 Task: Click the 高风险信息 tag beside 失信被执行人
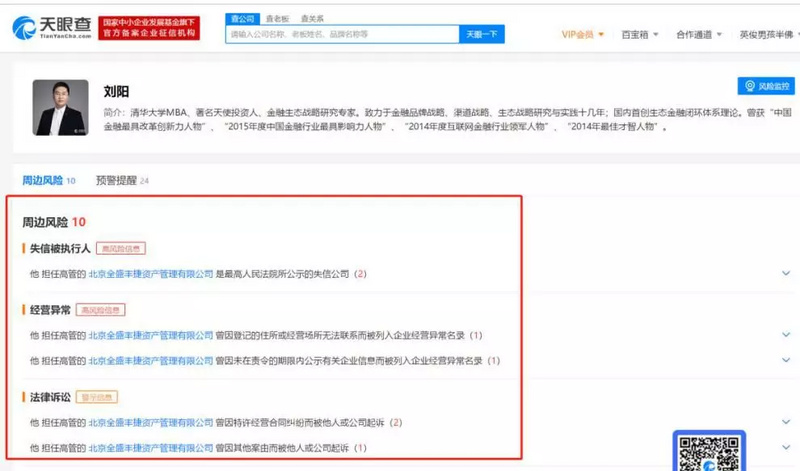tap(121, 249)
